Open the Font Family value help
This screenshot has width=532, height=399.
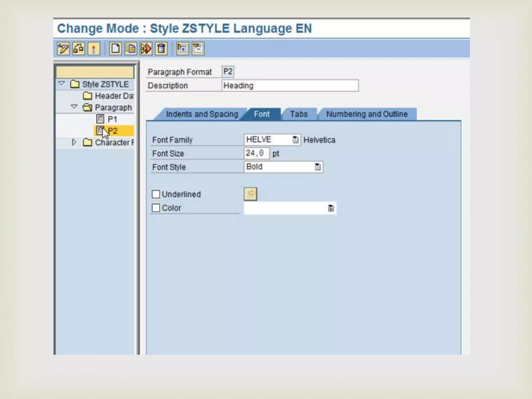[295, 140]
